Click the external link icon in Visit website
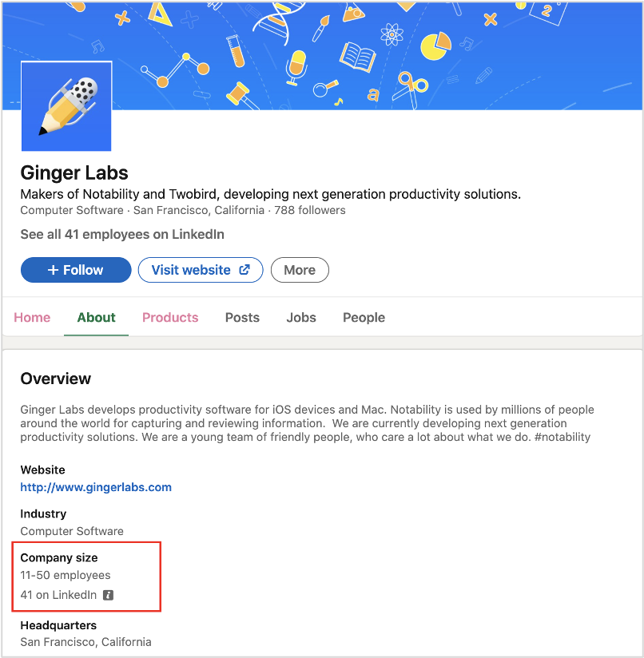This screenshot has height=658, width=644. tap(244, 270)
